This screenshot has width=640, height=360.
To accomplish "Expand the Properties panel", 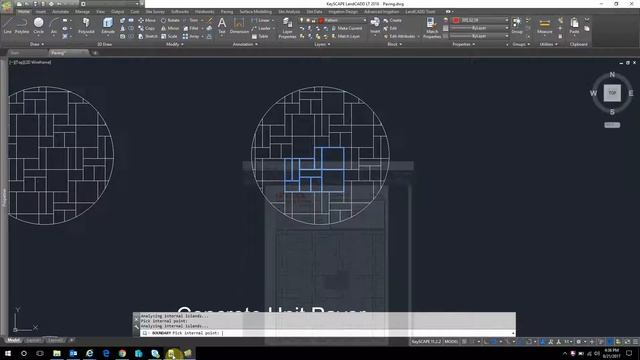I will point(464,44).
